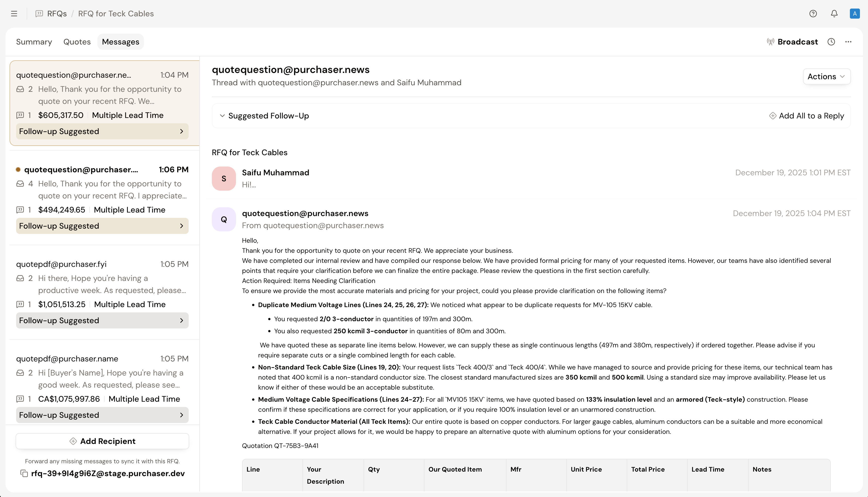Open the hamburger sidebar menu
This screenshot has height=497, width=868.
[x=14, y=14]
